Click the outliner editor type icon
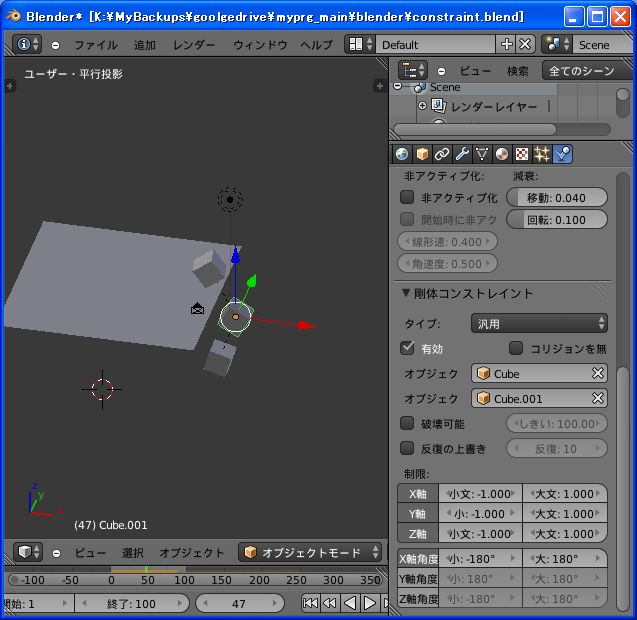The image size is (637, 620). pos(414,70)
